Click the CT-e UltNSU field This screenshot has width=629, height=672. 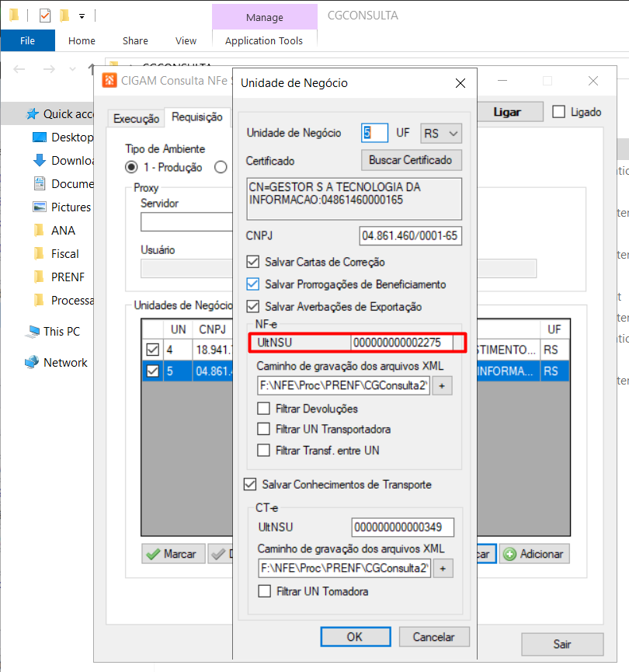(402, 528)
